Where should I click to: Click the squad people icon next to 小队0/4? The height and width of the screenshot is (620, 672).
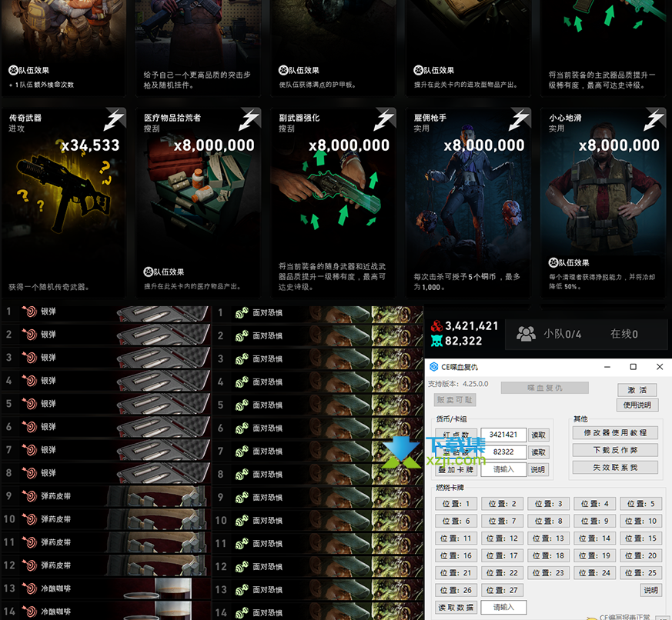tap(527, 334)
